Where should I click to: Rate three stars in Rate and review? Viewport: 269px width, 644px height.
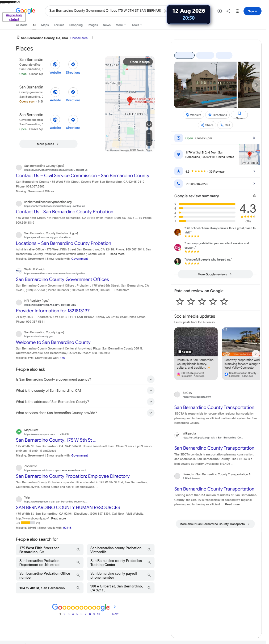click(x=202, y=301)
